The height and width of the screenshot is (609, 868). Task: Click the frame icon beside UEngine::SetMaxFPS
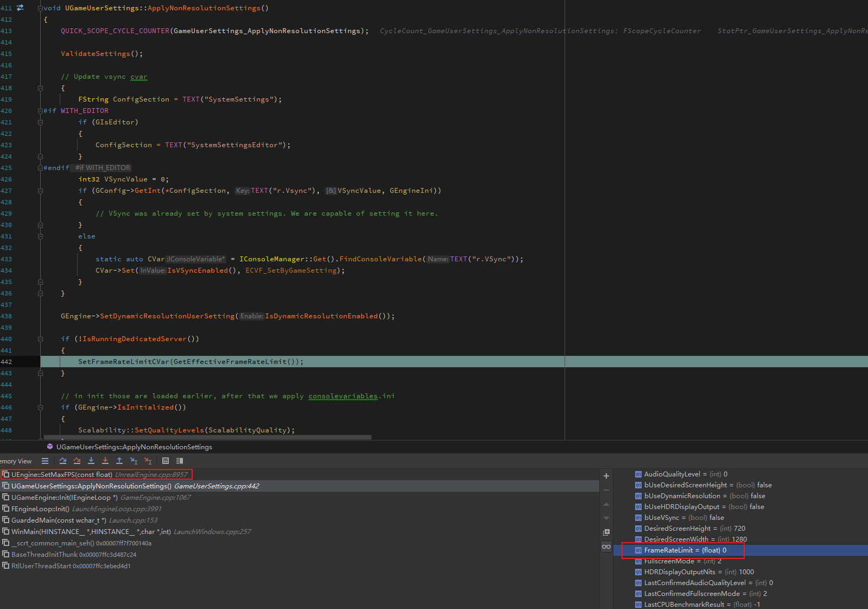click(6, 474)
